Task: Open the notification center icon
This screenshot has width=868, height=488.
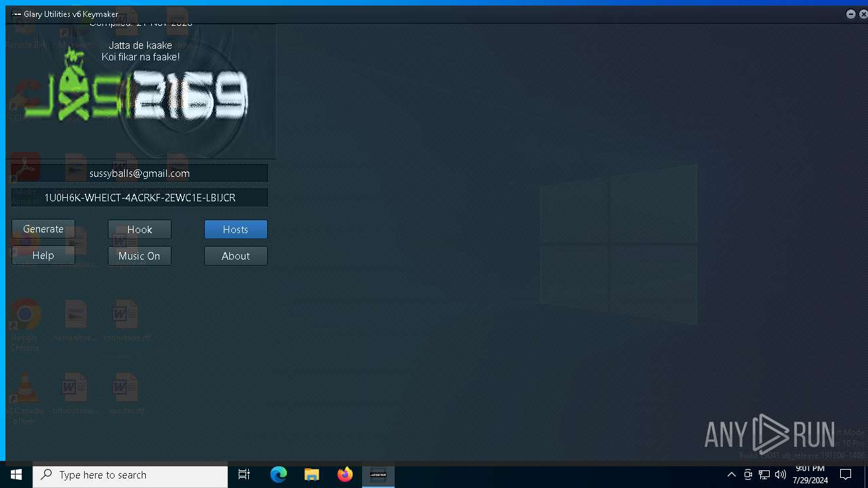Action: (846, 475)
